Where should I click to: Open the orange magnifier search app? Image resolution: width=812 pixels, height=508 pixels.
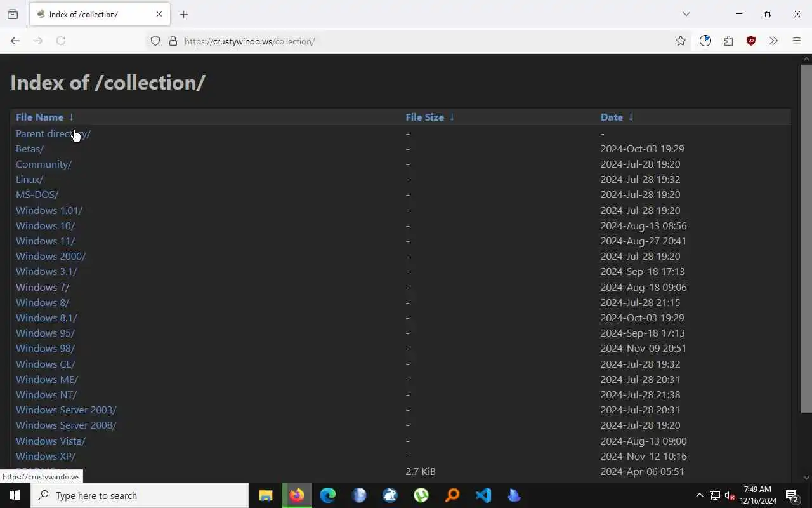point(452,495)
